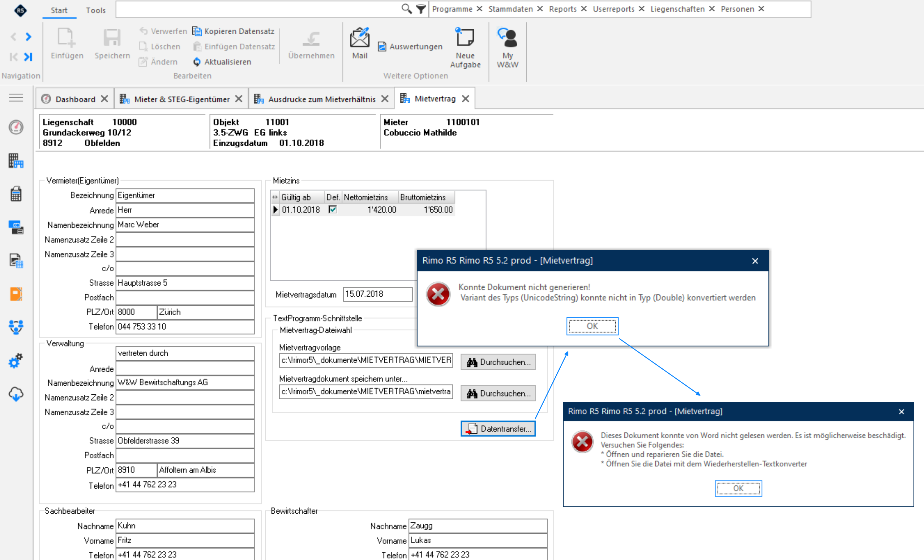The image size is (924, 560).
Task: Click Kopieren Datensatz icon
Action: [x=196, y=31]
